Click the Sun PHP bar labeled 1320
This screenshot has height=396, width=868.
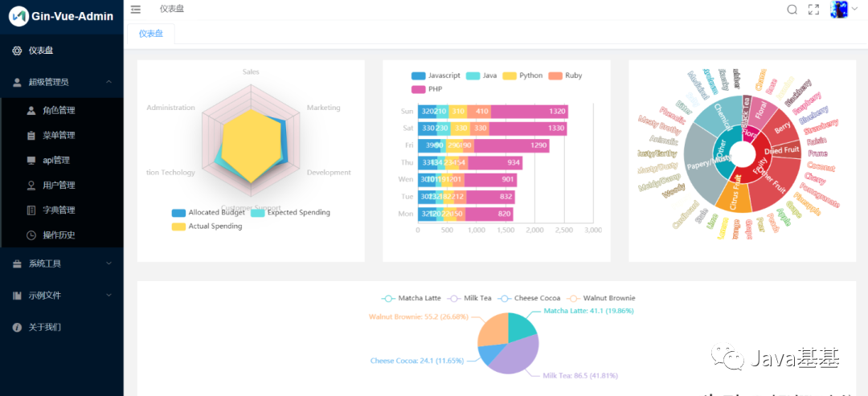[529, 111]
